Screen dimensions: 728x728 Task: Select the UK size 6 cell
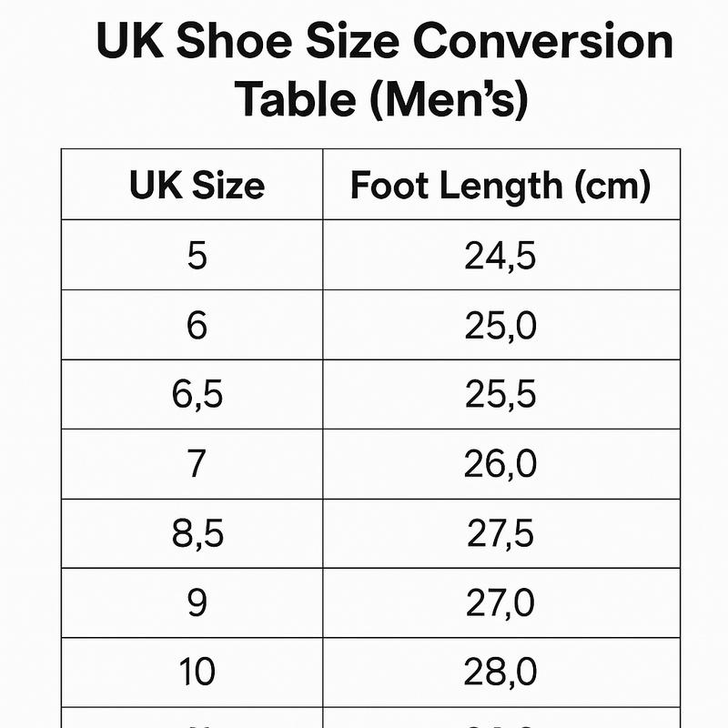192,325
